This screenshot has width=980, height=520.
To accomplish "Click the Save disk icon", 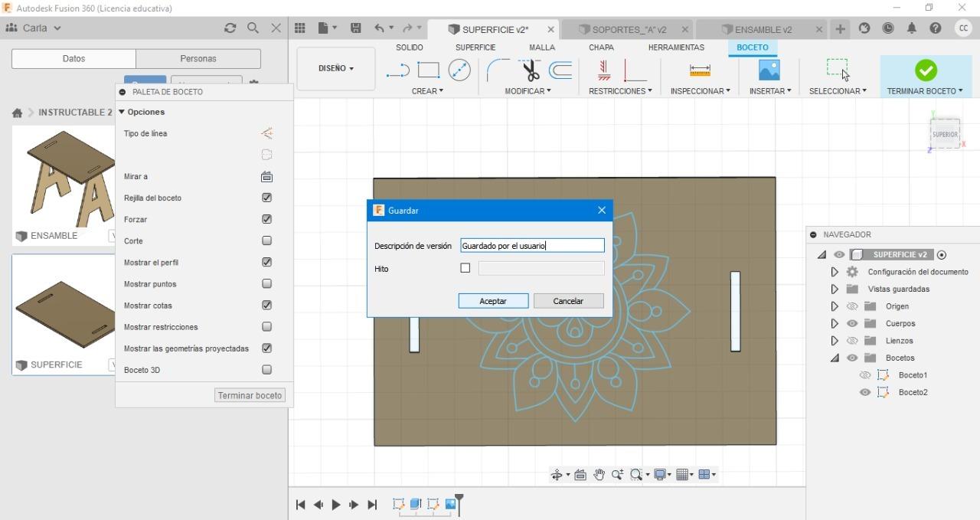I will pyautogui.click(x=355, y=28).
